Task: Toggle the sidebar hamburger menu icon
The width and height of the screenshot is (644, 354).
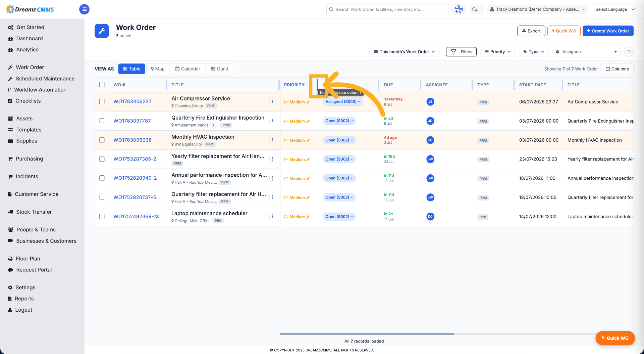Action: click(x=84, y=9)
